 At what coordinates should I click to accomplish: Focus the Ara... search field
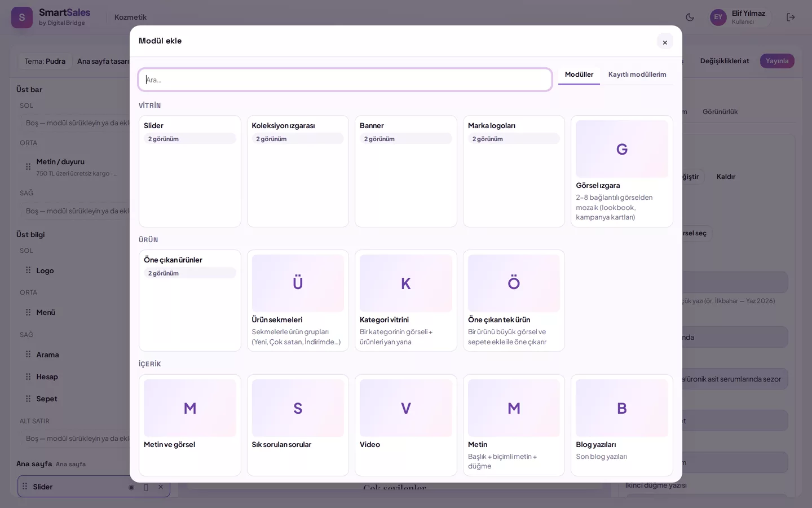[345, 80]
